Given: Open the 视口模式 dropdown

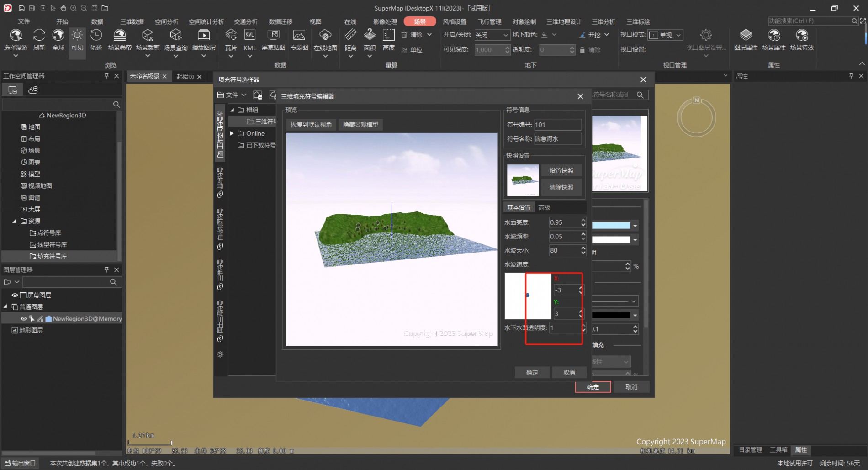Looking at the screenshot, I should pyautogui.click(x=666, y=35).
